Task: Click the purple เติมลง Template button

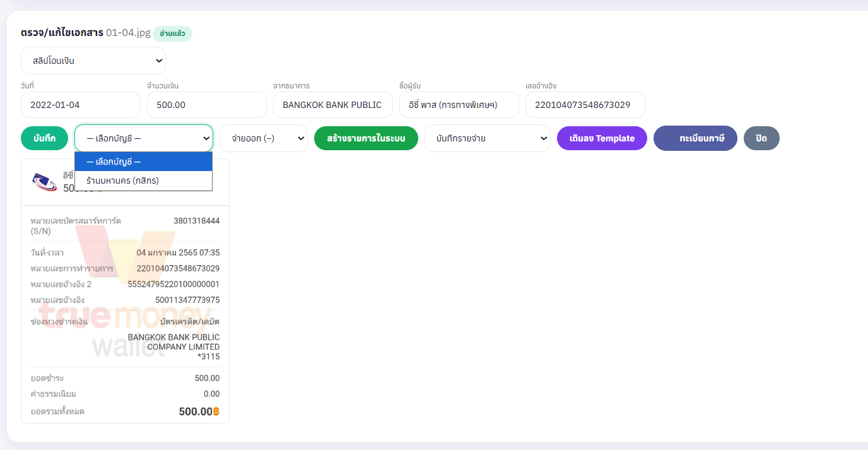Action: (x=602, y=138)
